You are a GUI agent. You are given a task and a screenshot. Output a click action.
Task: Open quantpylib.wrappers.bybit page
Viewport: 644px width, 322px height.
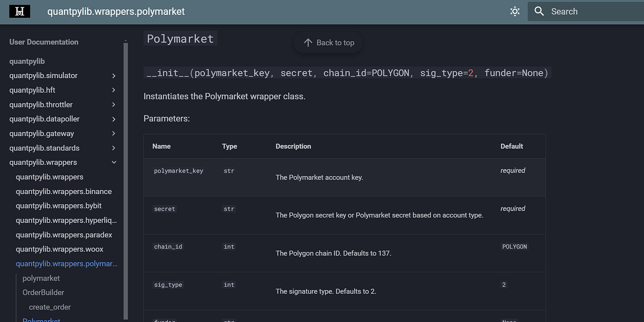59,206
